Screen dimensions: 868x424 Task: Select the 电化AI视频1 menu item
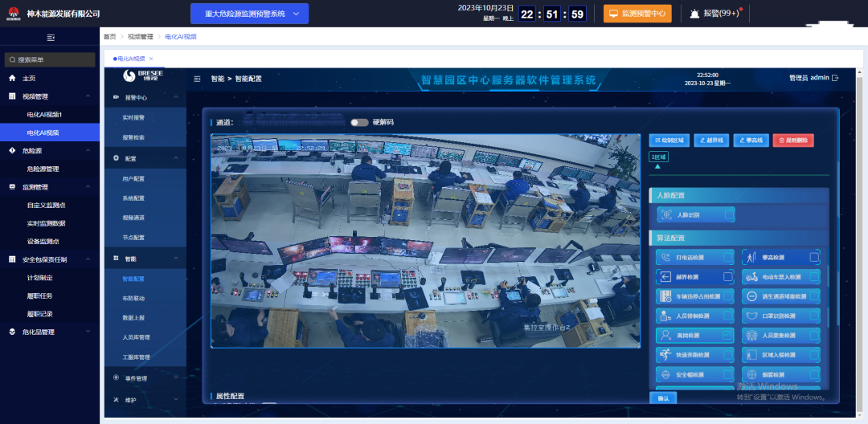click(x=50, y=115)
